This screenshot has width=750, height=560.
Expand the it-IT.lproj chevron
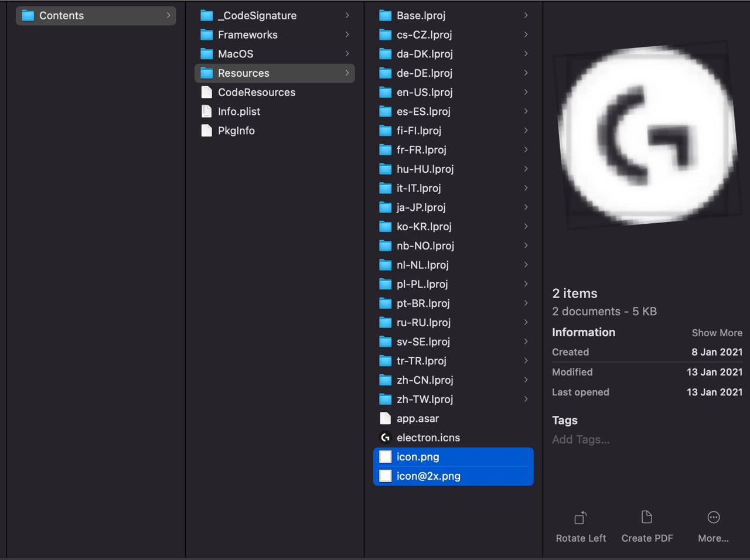526,188
